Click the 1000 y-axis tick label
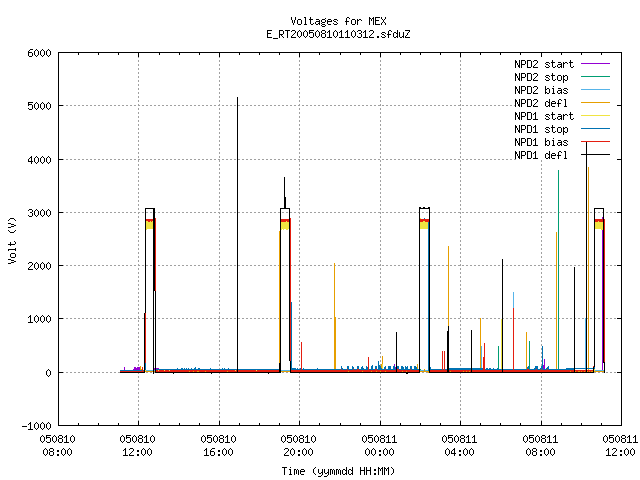Image resolution: width=640 pixels, height=480 pixels. tap(40, 319)
